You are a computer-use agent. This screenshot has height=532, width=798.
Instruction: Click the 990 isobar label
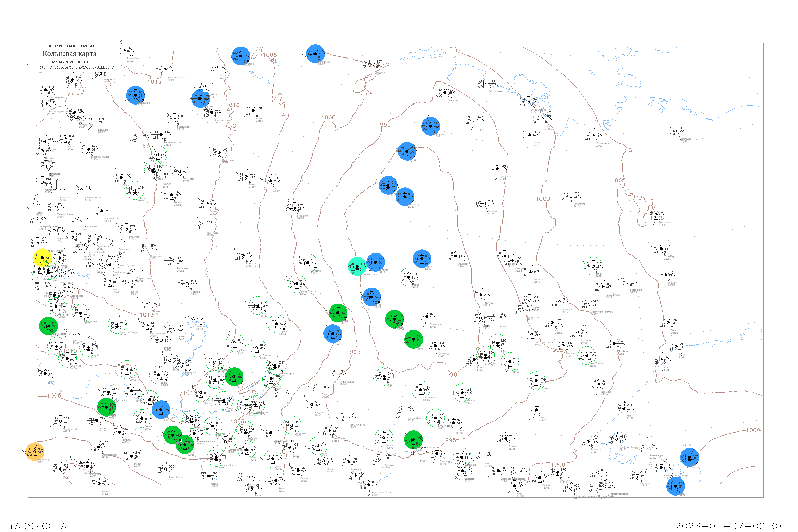point(452,375)
